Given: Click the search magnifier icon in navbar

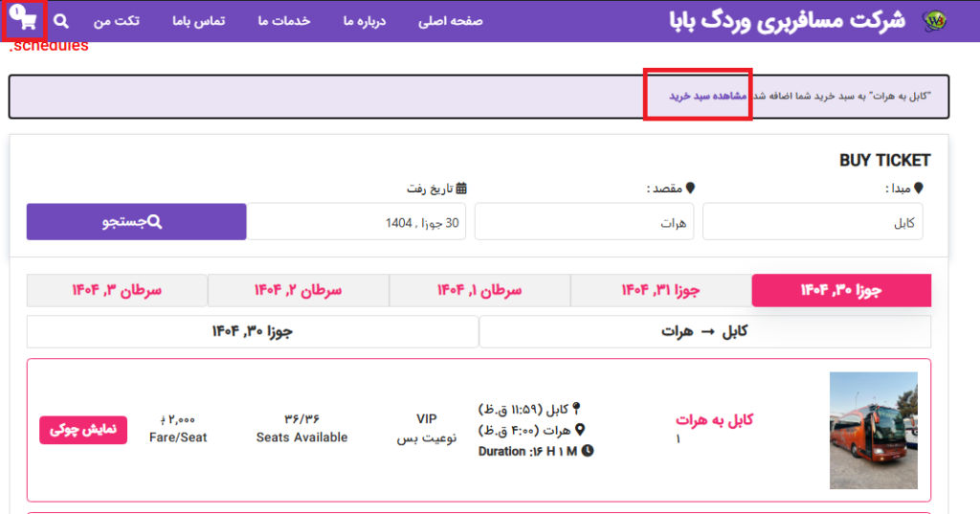Looking at the screenshot, I should pyautogui.click(x=61, y=21).
